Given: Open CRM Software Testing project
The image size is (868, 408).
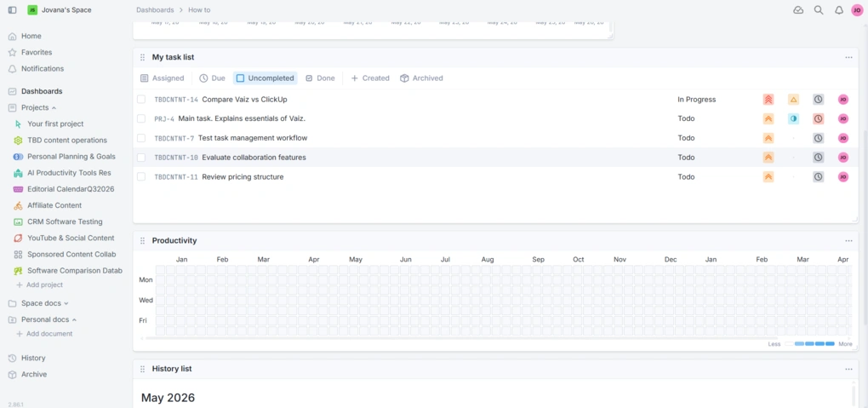Looking at the screenshot, I should tap(65, 221).
